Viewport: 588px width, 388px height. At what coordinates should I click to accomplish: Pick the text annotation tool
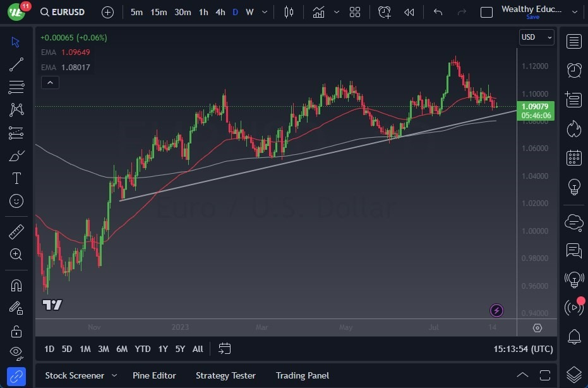click(16, 178)
